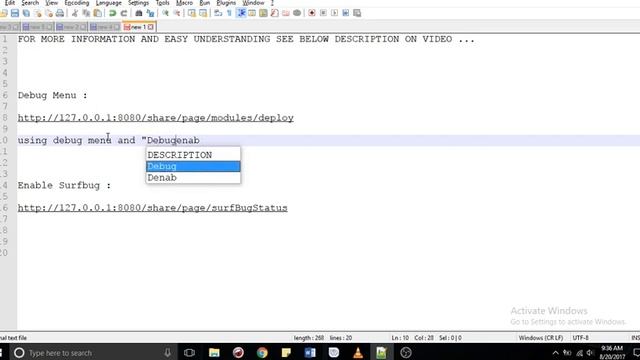The height and width of the screenshot is (360, 640).
Task: Open the Language menu
Action: coord(109,3)
